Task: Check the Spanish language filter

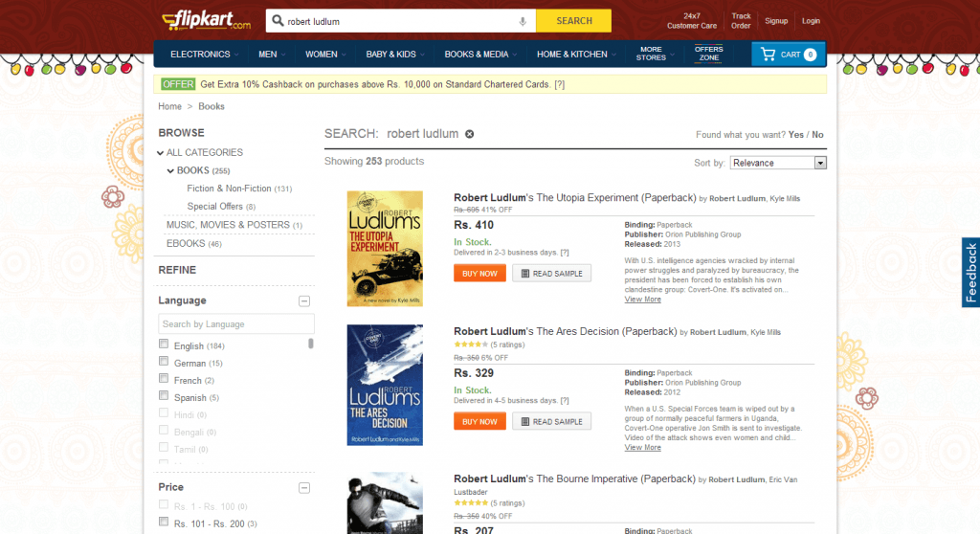Action: pyautogui.click(x=164, y=396)
